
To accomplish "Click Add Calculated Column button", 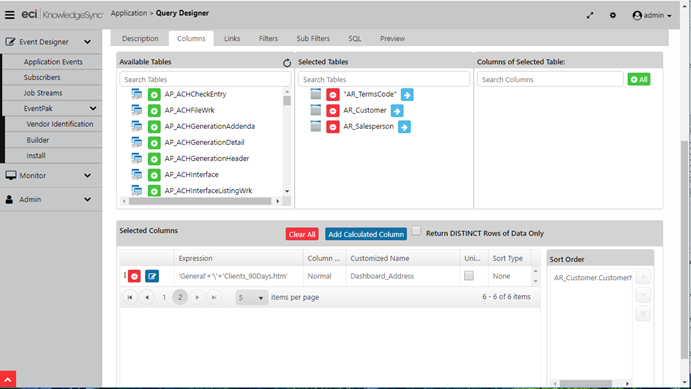I will [366, 234].
